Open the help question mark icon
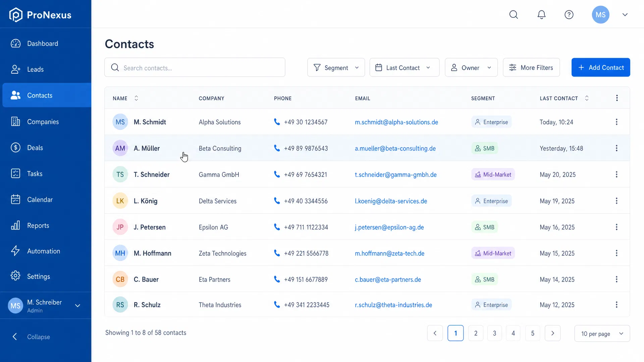Viewport: 644px width, 362px height. click(x=569, y=15)
